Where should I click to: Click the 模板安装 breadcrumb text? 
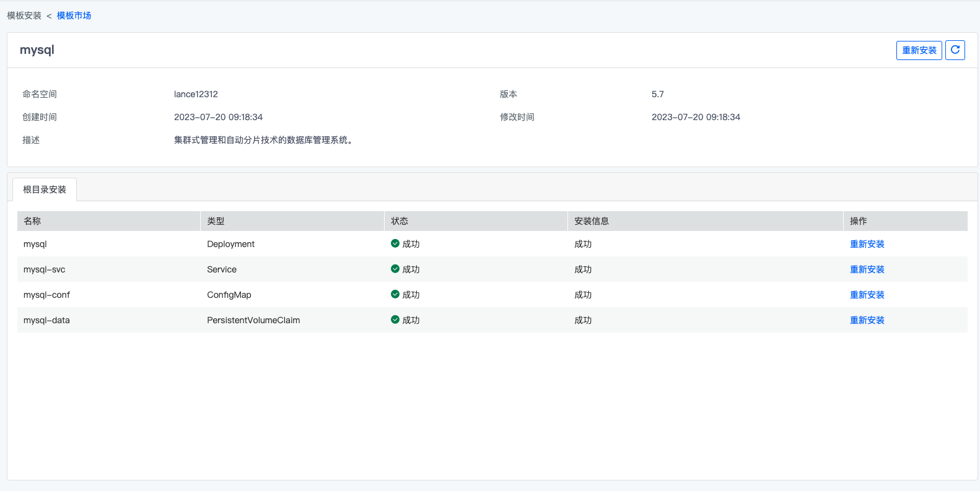(x=24, y=15)
